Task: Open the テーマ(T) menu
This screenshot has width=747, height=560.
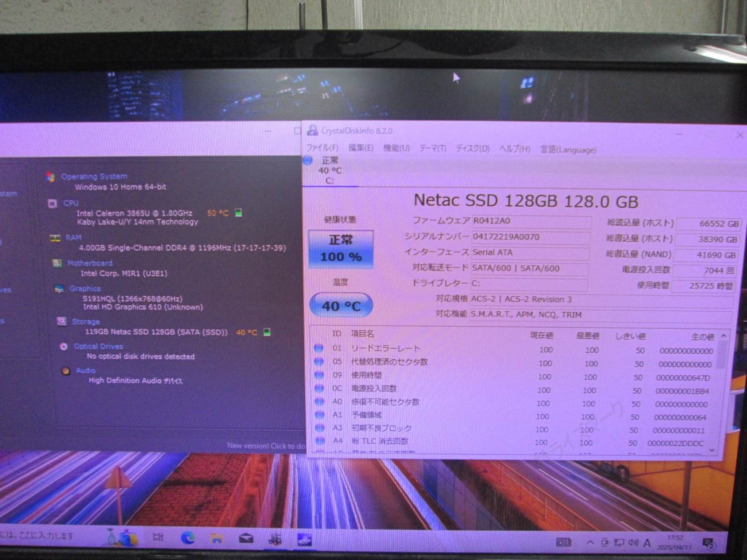Action: tap(432, 148)
